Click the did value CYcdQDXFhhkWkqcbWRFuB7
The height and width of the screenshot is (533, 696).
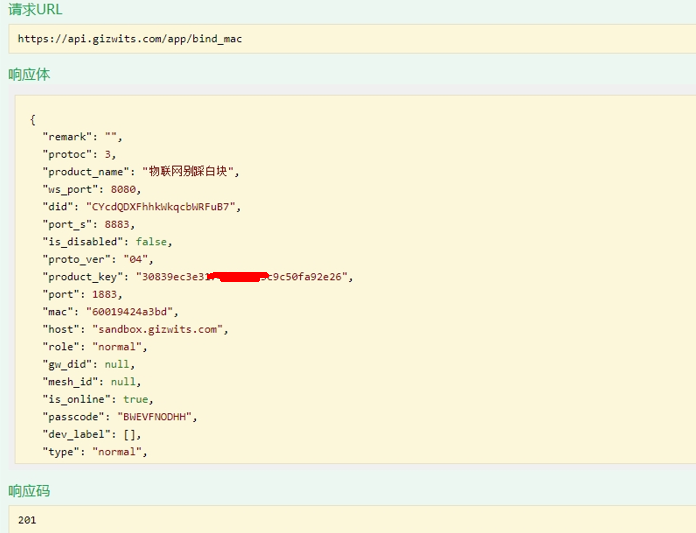point(160,207)
